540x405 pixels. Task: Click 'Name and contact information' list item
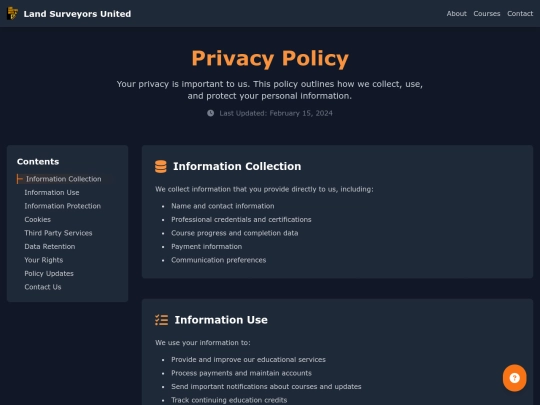[222, 206]
